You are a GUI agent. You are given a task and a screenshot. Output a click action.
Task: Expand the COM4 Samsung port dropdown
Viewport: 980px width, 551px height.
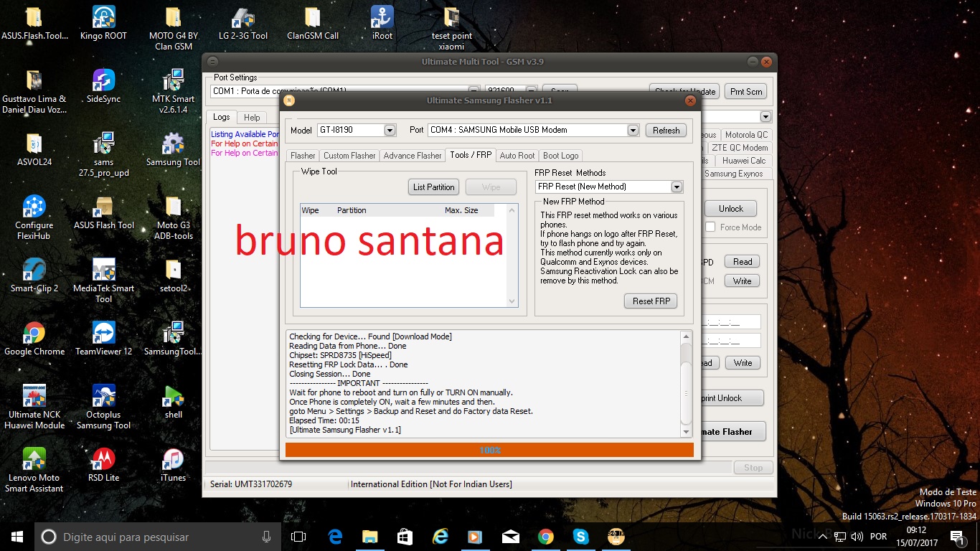(633, 130)
